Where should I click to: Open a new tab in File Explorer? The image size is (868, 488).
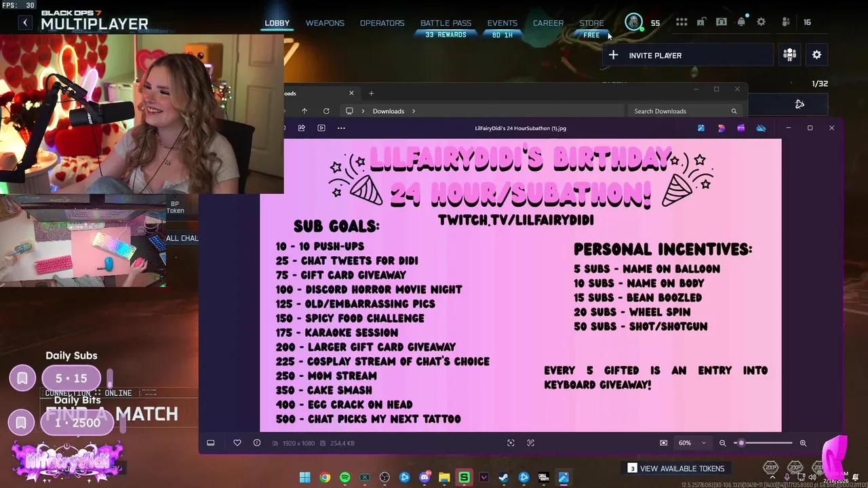point(371,93)
